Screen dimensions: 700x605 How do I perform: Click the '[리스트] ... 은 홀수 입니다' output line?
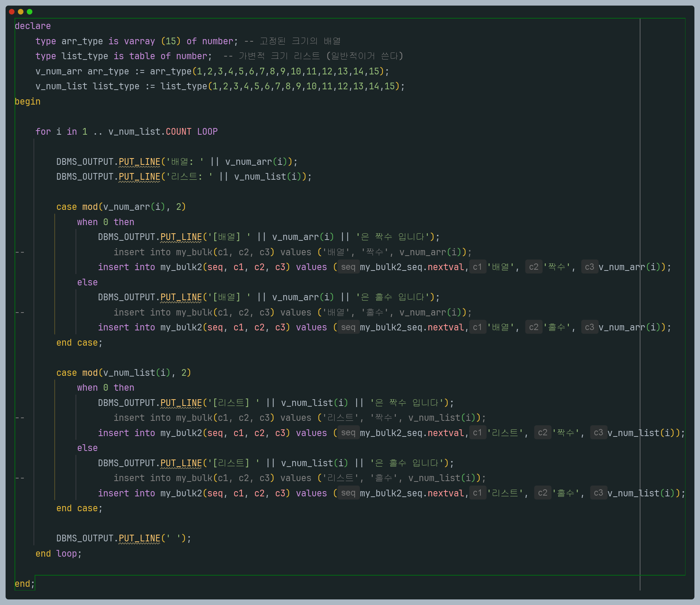point(276,463)
